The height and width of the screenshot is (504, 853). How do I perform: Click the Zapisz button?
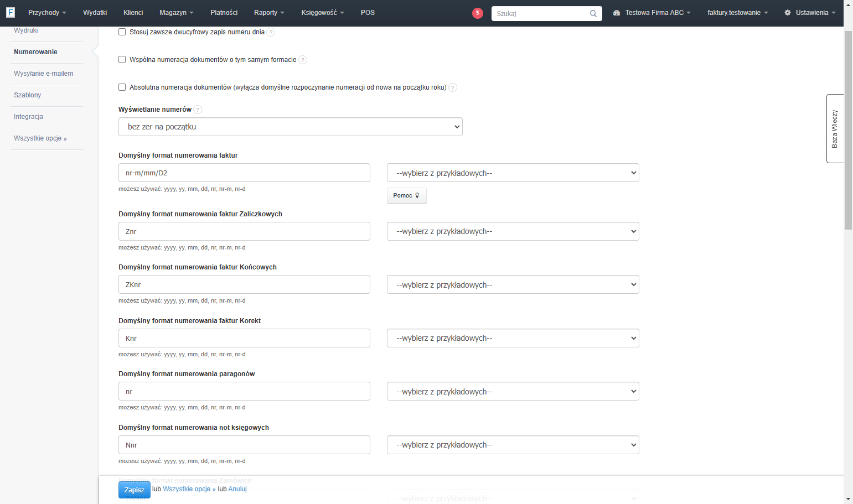coord(135,490)
